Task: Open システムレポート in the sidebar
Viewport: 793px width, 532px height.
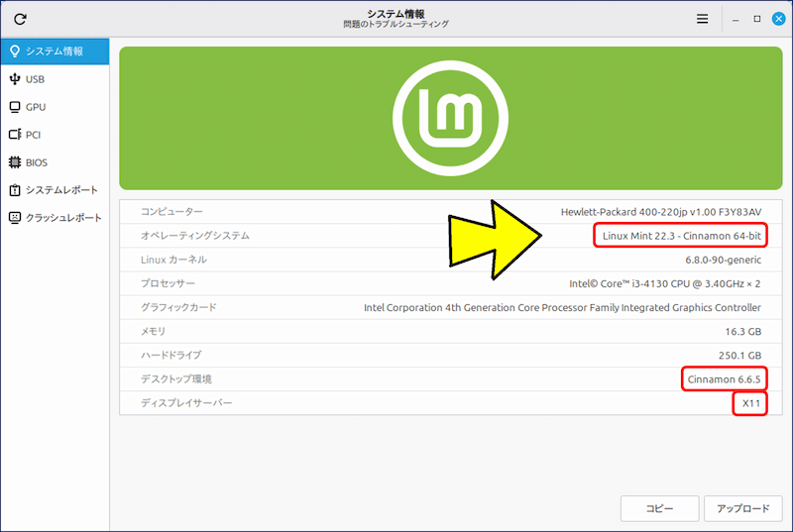Action: click(55, 190)
